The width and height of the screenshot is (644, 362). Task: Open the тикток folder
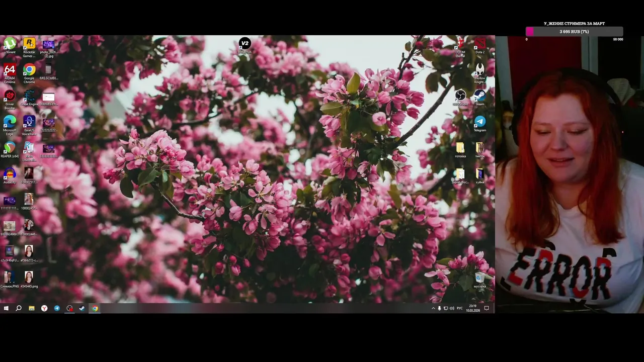tap(480, 150)
